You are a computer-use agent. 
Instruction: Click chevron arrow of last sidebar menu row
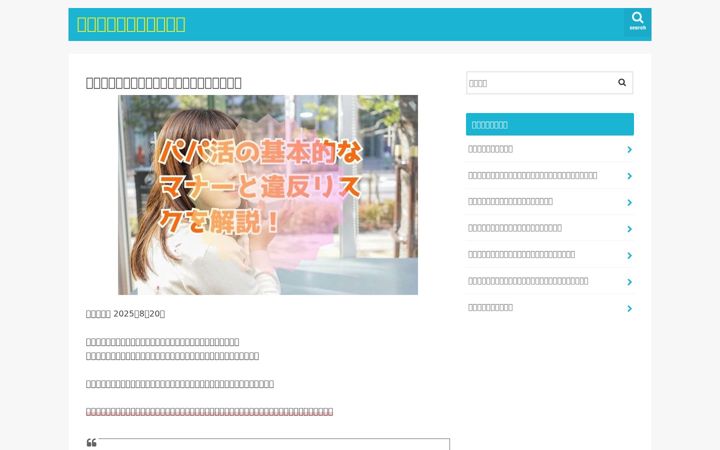630,309
